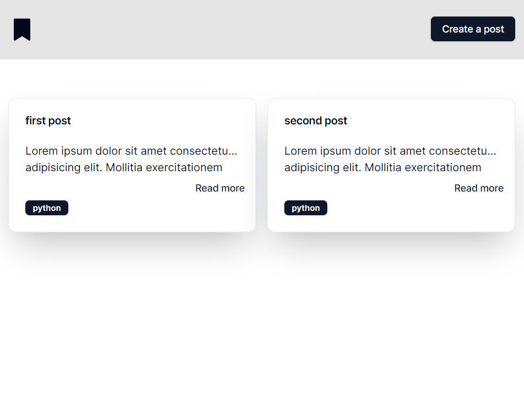Click first post's 'adipisicing elit' line
Screen dimensions: 524x420
[x=123, y=167]
